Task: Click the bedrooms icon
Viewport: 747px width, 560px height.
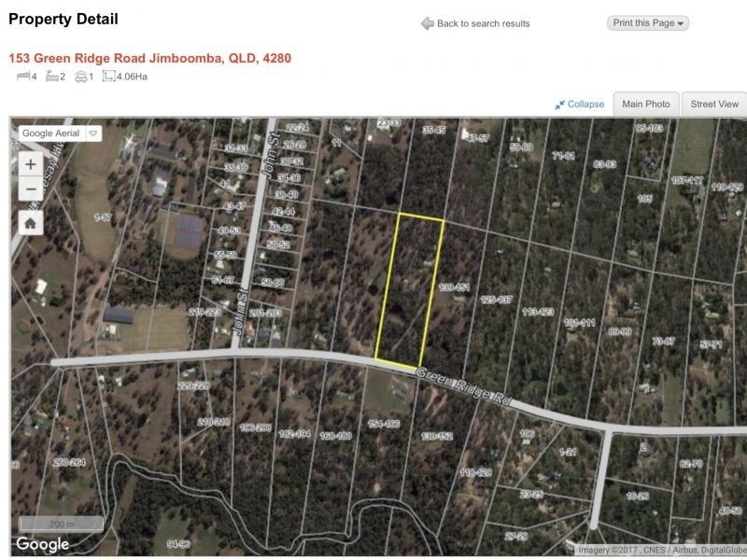Action: [x=22, y=77]
